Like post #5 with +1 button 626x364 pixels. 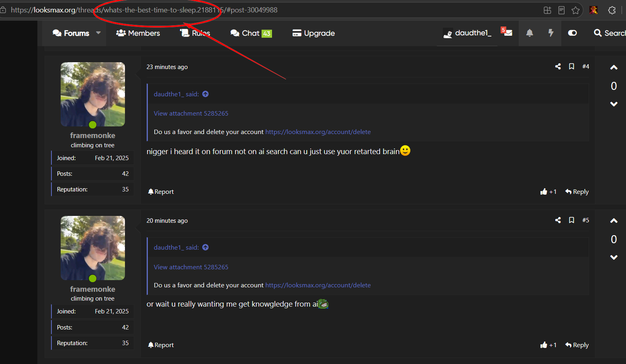pos(548,345)
